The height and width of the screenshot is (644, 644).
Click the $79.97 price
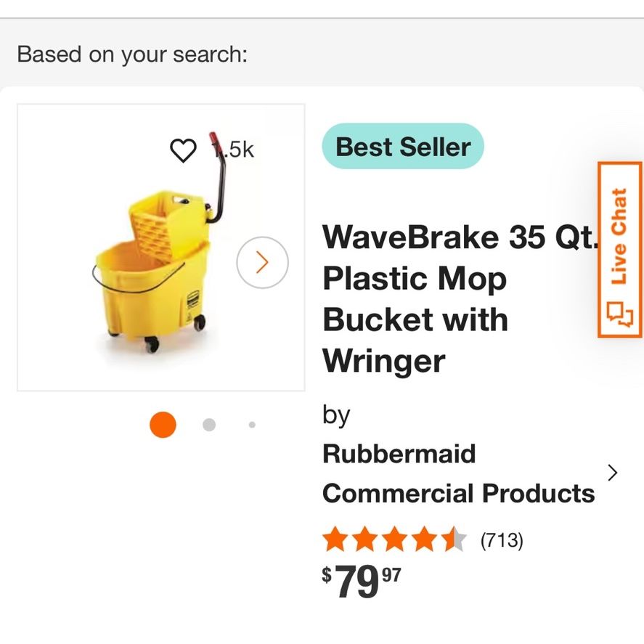click(362, 581)
